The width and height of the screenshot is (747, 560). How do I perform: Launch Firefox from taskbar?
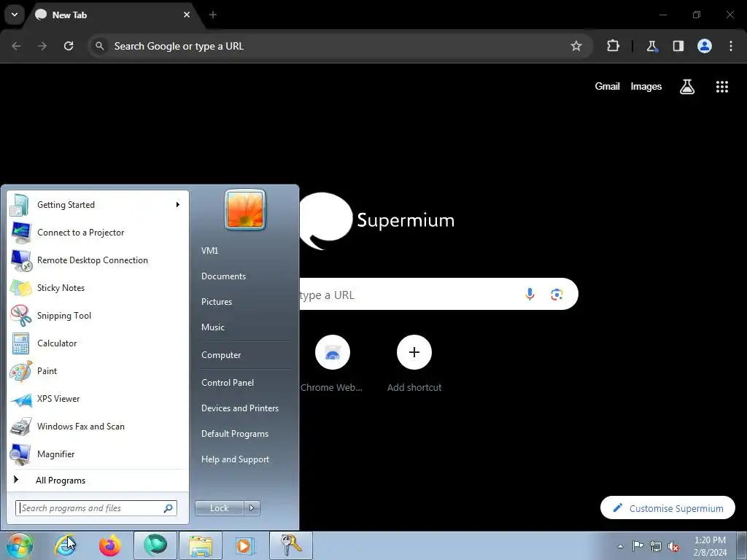(x=109, y=545)
